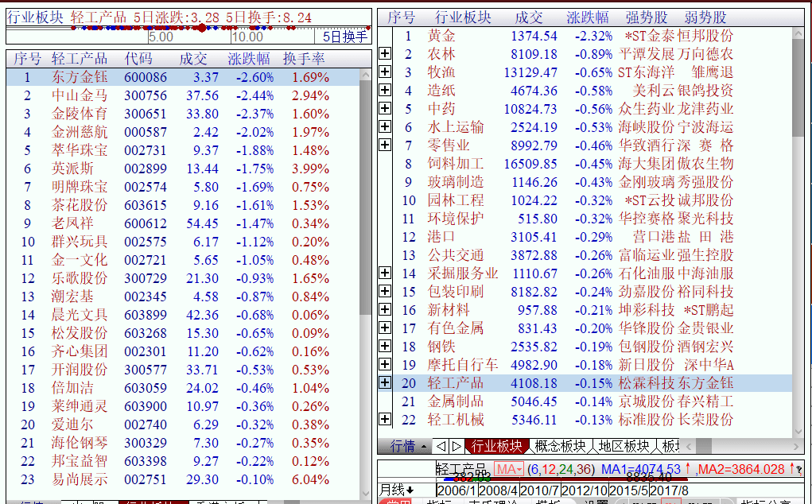812x504 pixels.
Task: Click the up arrow of the stock list scrollbar
Action: click(x=366, y=75)
